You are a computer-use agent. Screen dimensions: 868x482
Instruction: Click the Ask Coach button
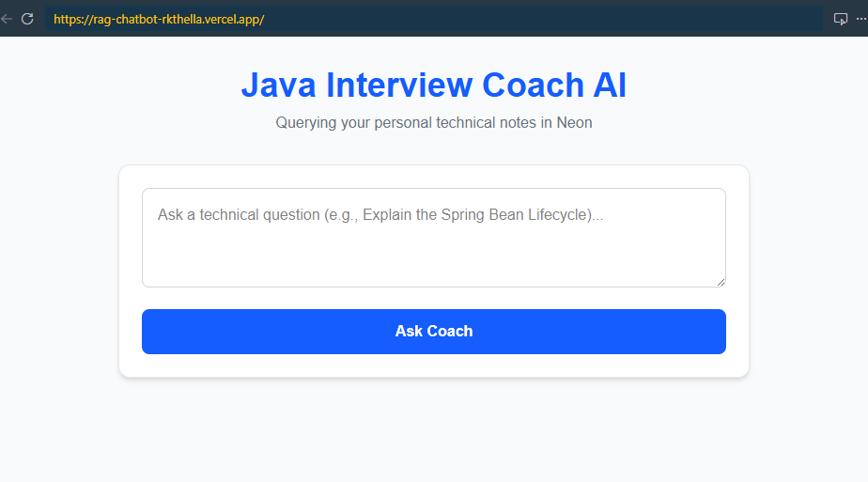433,332
